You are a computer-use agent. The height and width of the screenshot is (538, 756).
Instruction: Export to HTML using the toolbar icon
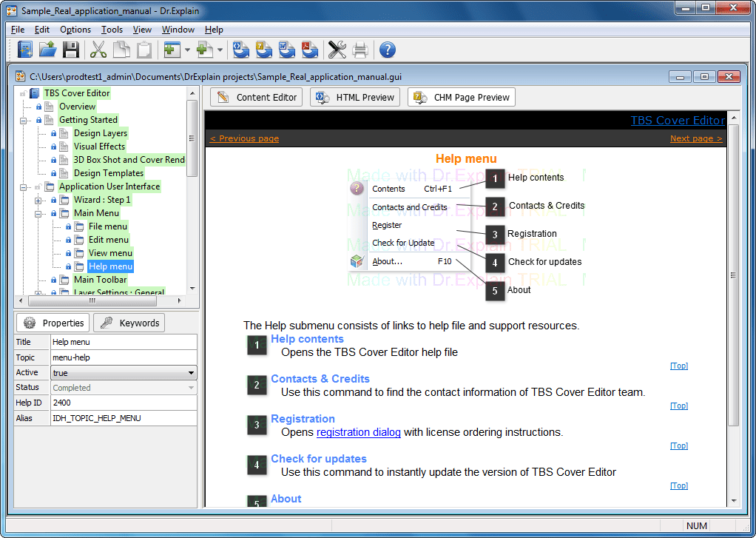[x=240, y=50]
